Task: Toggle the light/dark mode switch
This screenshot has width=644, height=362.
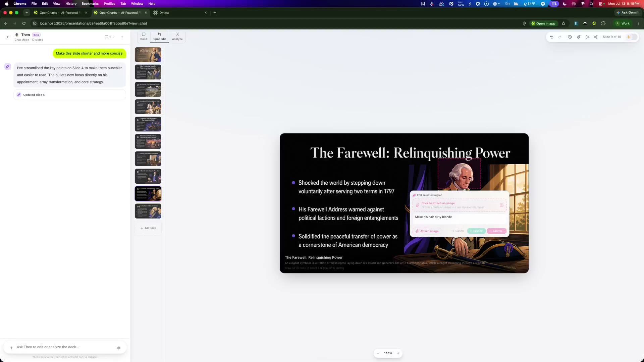Action: [632, 37]
